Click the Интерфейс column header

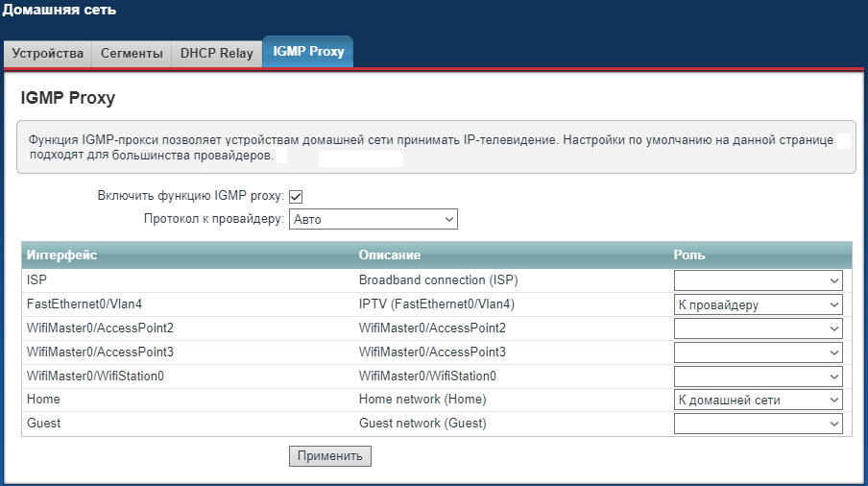62,255
